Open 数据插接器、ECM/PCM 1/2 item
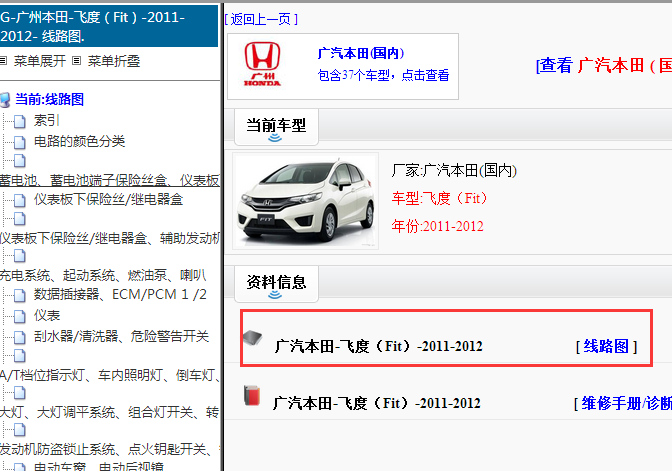672x471 pixels. point(120,294)
